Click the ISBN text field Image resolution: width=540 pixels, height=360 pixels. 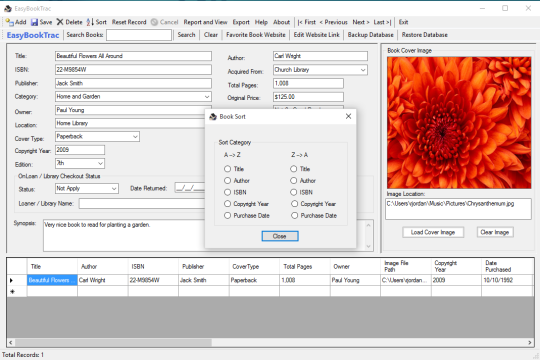[x=133, y=70]
